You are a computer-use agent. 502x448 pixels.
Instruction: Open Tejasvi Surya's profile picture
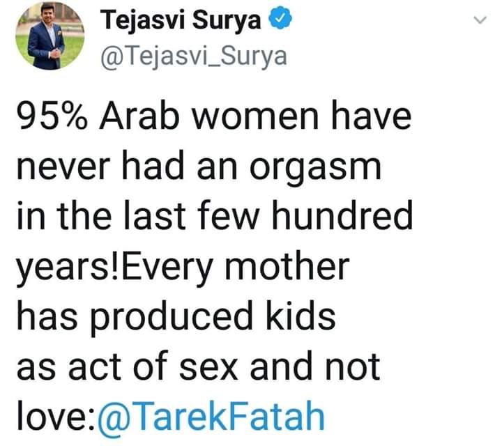point(47,40)
